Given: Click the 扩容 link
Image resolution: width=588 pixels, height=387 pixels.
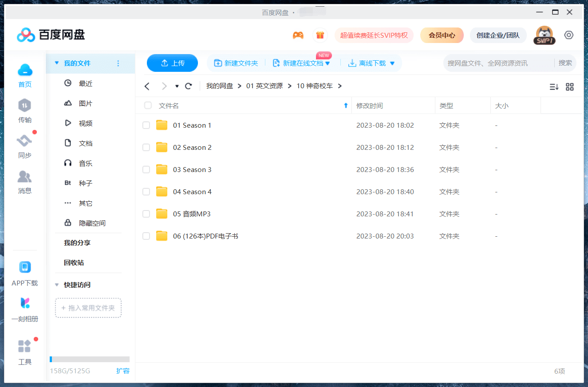Looking at the screenshot, I should coord(123,371).
